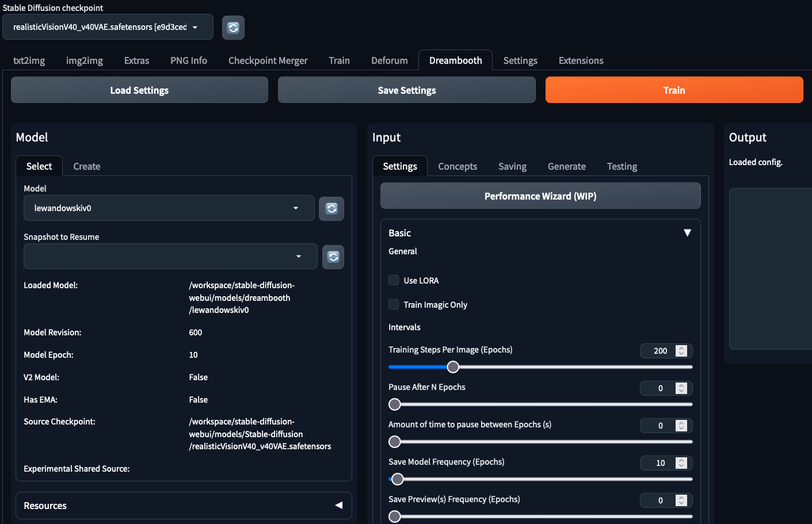Click the Training Steps Per Image slider handle

pos(453,367)
